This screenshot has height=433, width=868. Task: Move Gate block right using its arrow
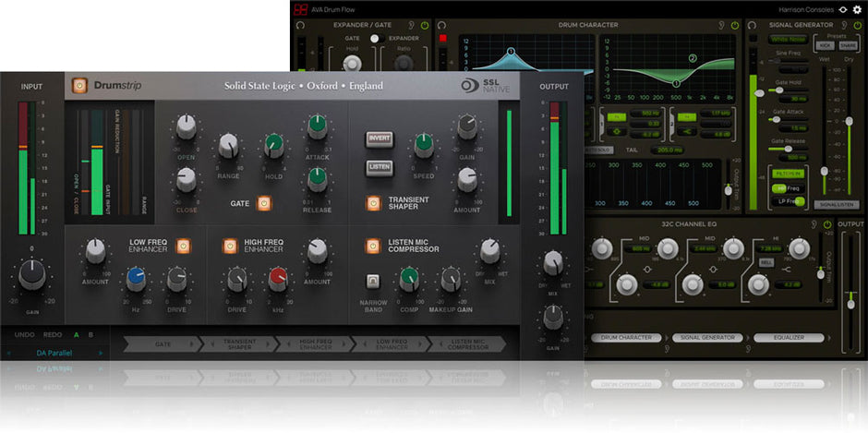191,343
